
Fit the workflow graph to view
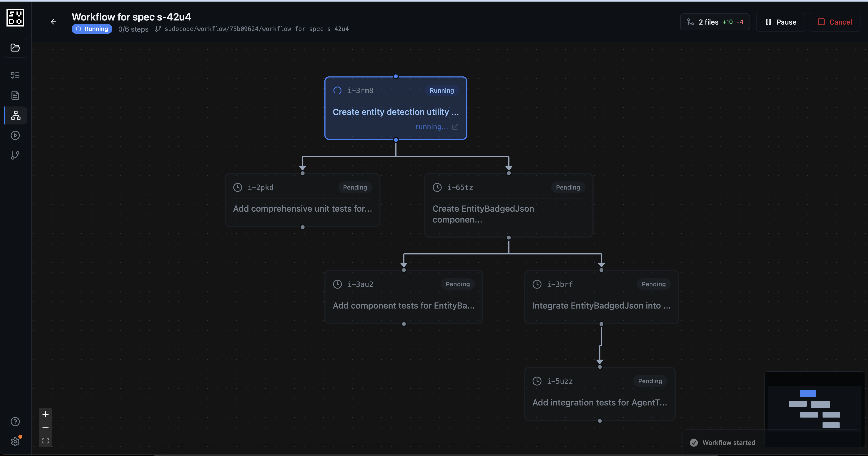coord(45,440)
